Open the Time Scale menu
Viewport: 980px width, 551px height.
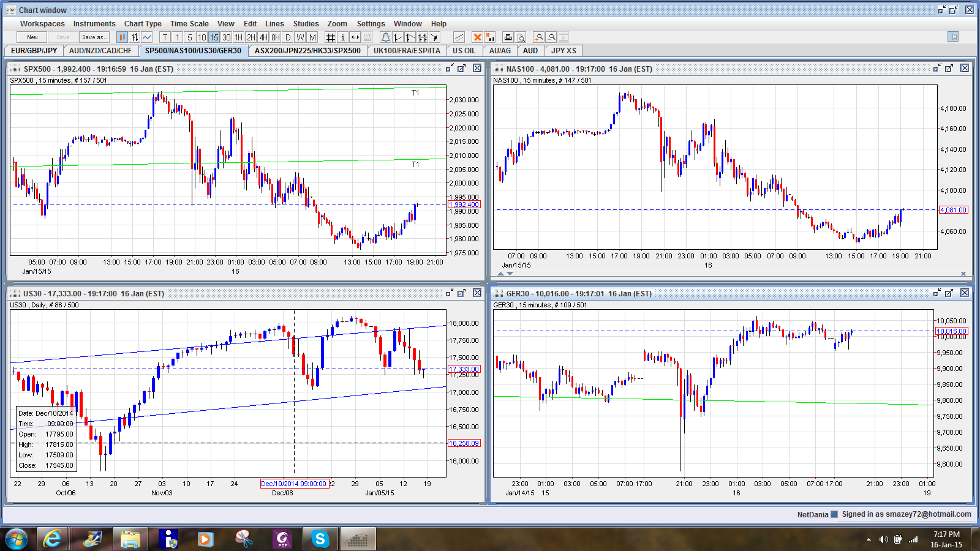pyautogui.click(x=189, y=24)
